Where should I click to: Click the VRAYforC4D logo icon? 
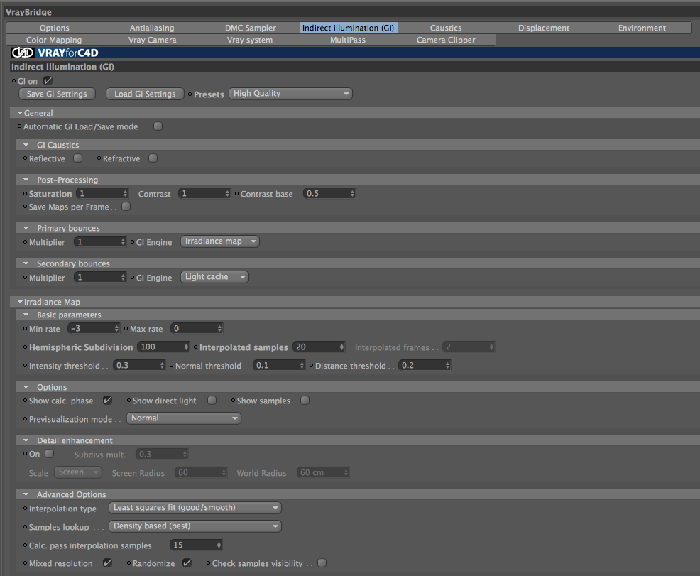(22, 53)
